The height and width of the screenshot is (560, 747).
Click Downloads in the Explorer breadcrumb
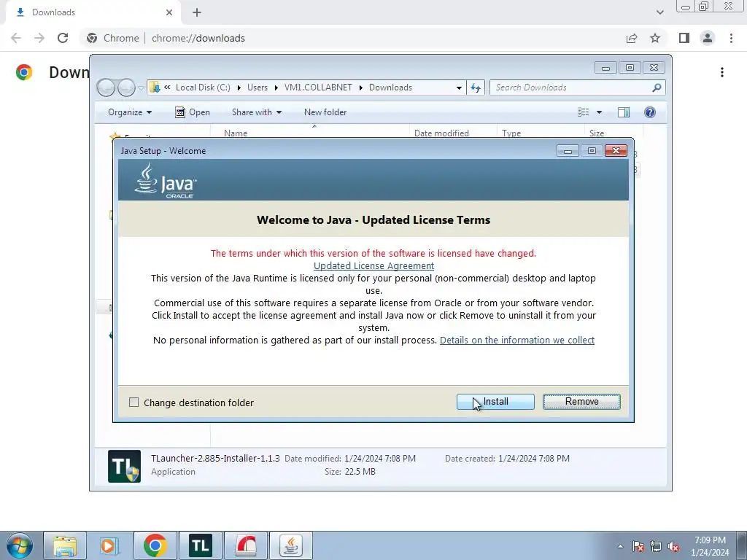391,87
